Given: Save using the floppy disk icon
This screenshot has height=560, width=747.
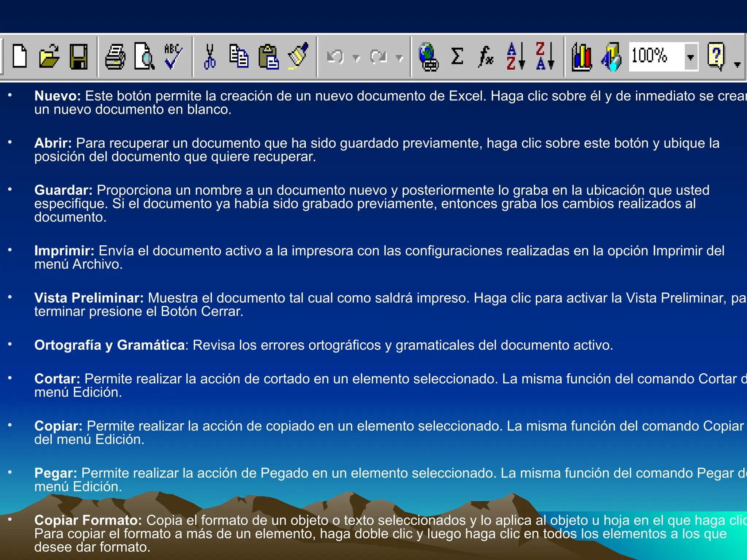Looking at the screenshot, I should click(78, 57).
